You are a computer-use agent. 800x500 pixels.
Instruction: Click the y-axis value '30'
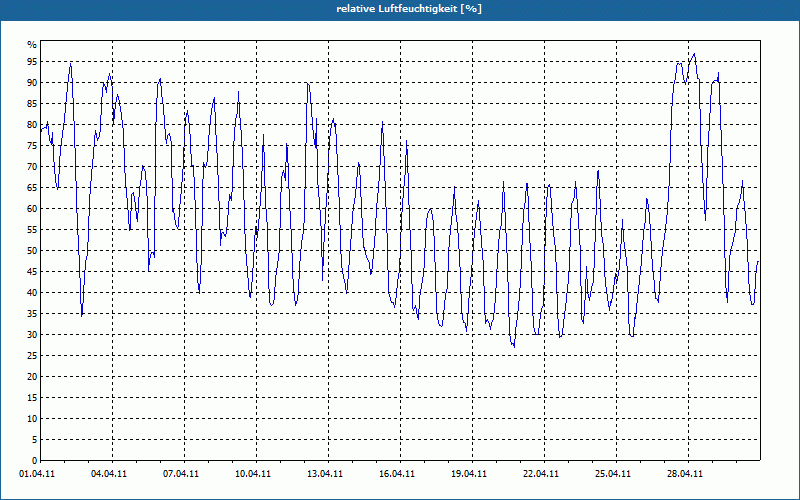(x=32, y=334)
